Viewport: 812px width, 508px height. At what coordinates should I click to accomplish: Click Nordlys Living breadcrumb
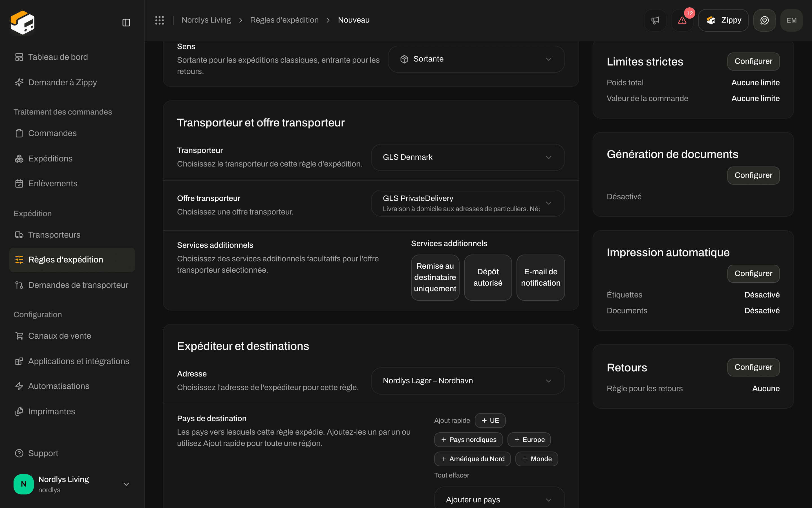click(206, 20)
